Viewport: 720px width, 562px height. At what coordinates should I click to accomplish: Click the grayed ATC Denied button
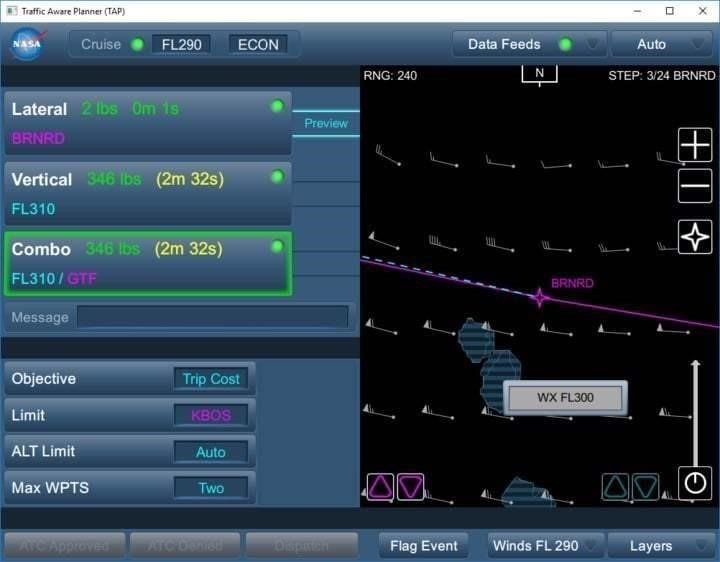click(185, 545)
